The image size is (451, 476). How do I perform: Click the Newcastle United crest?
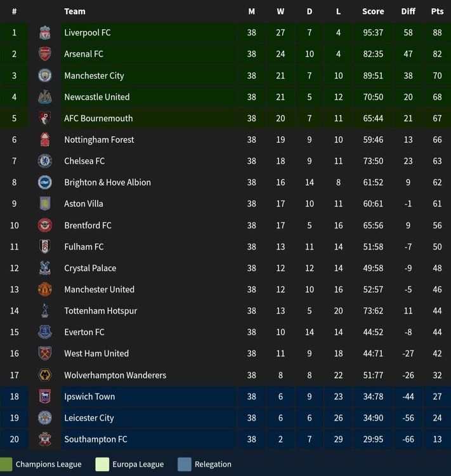click(44, 97)
